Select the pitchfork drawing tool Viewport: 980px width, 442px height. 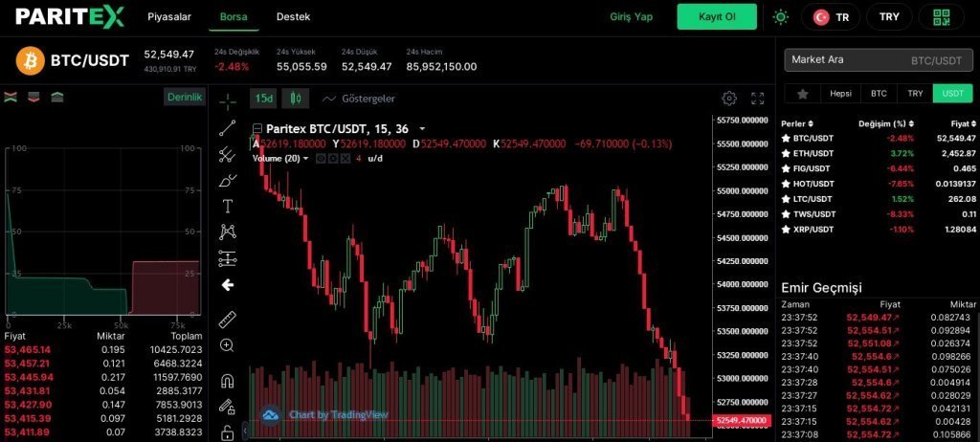point(228,154)
